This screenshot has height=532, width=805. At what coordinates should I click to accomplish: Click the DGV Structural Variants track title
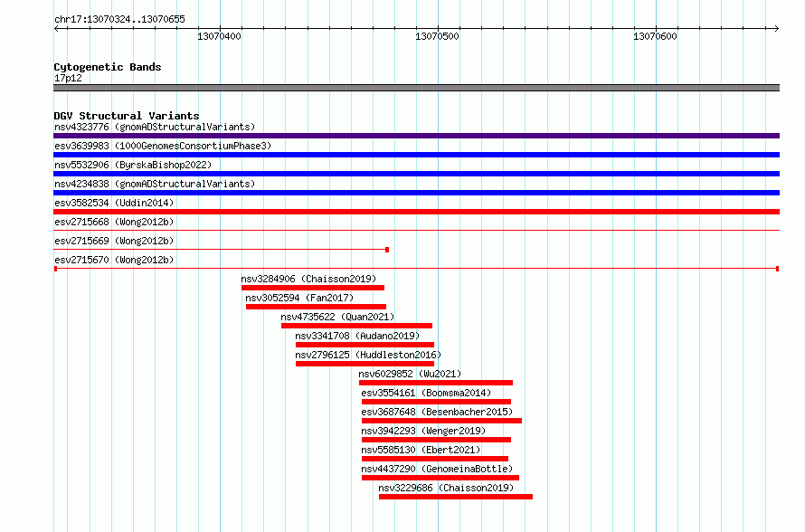(x=127, y=116)
